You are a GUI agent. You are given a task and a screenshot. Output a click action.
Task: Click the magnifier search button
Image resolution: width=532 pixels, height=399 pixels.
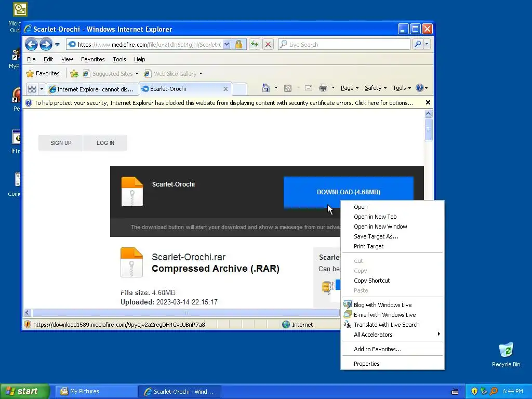point(418,44)
